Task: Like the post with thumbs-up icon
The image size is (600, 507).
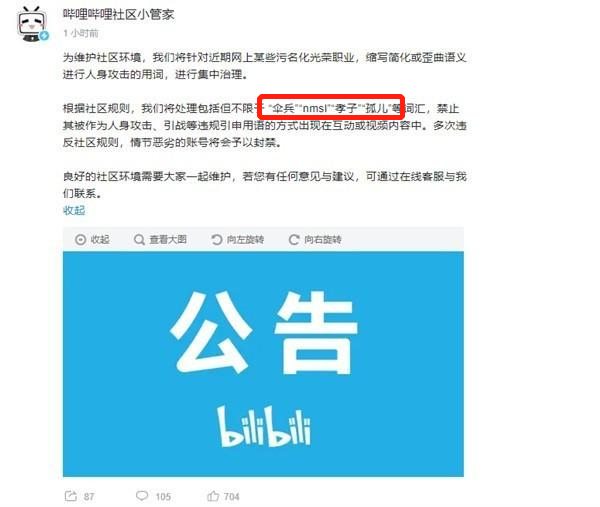Action: [x=213, y=496]
